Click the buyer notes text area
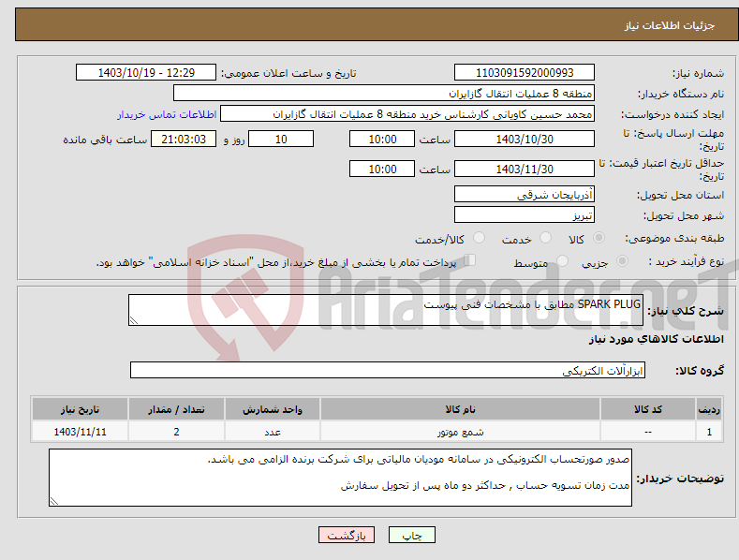 [340, 478]
